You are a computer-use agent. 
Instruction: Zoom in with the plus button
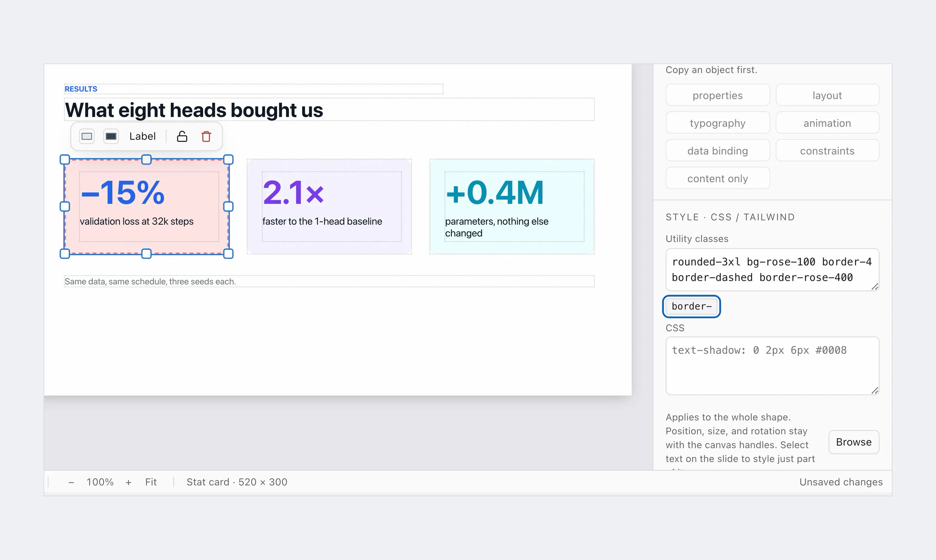(128, 482)
